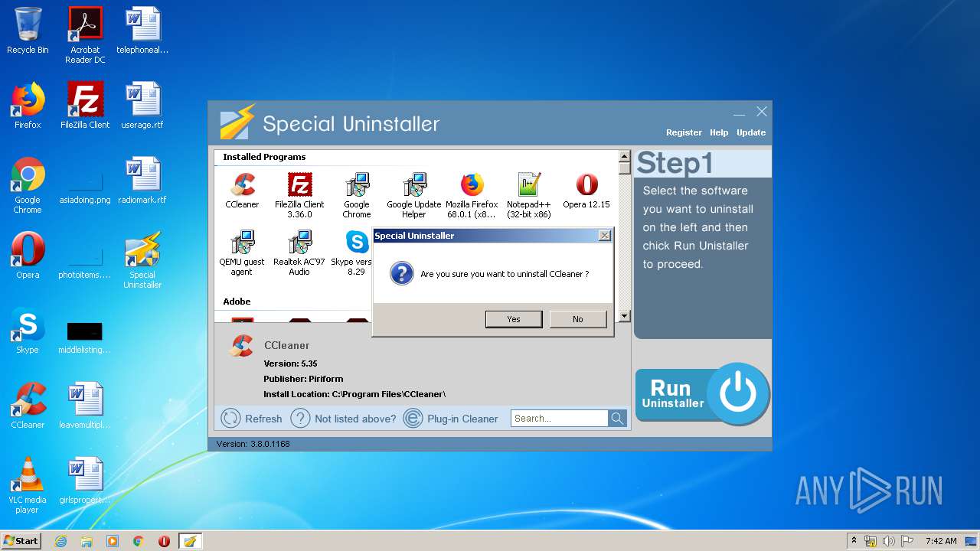980x551 pixels.
Task: Open the Action Center flag icon
Action: point(907,541)
